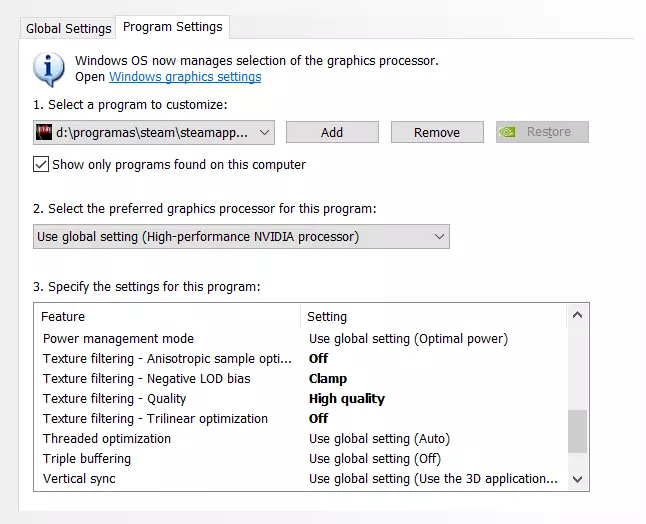Select the Program Settings tab
The width and height of the screenshot is (646, 524).
coord(173,27)
